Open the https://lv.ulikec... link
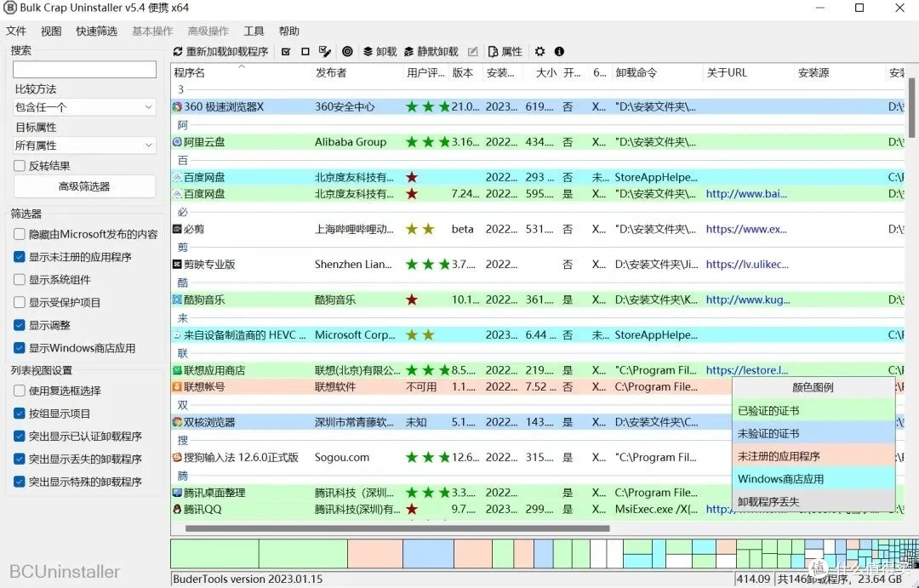Viewport: 919px width, 588px height. tap(747, 265)
